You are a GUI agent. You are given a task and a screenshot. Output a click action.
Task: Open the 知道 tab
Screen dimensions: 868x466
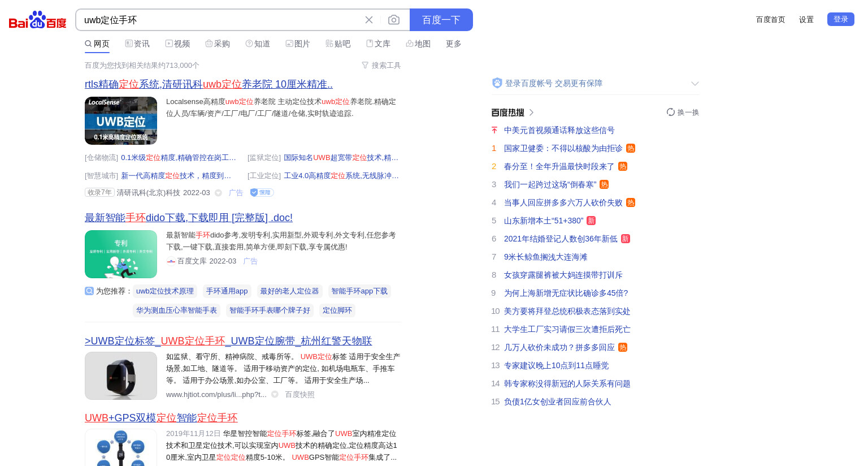pos(258,44)
